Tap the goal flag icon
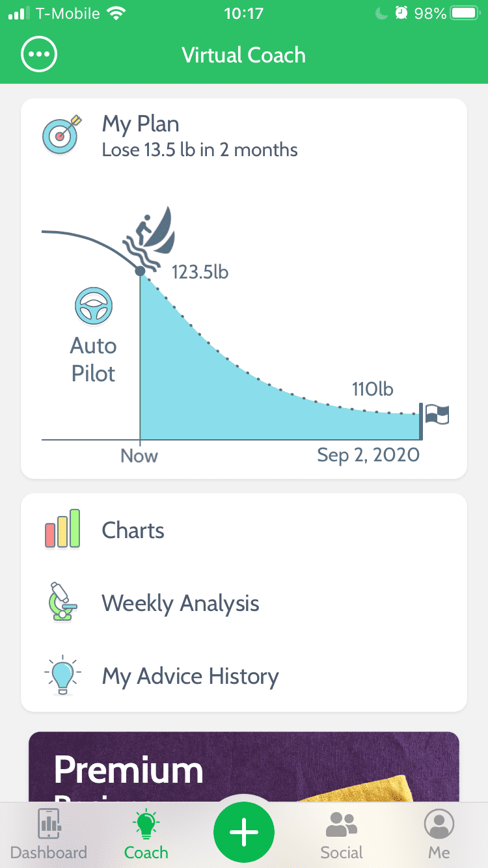This screenshot has height=868, width=488. (x=437, y=414)
